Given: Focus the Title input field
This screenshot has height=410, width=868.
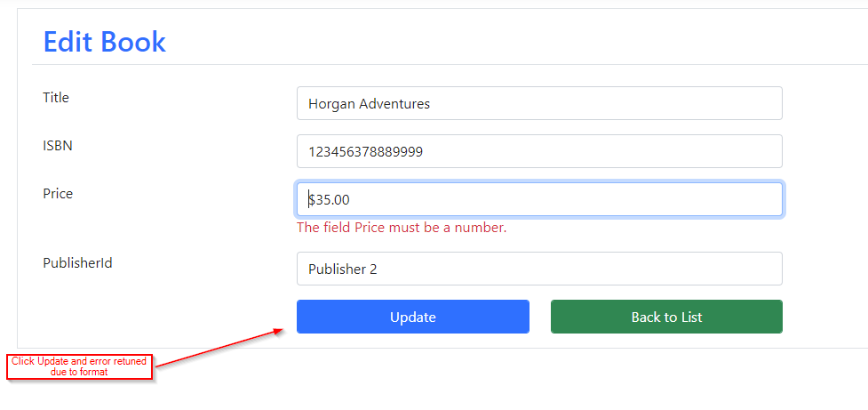Looking at the screenshot, I should tap(540, 103).
